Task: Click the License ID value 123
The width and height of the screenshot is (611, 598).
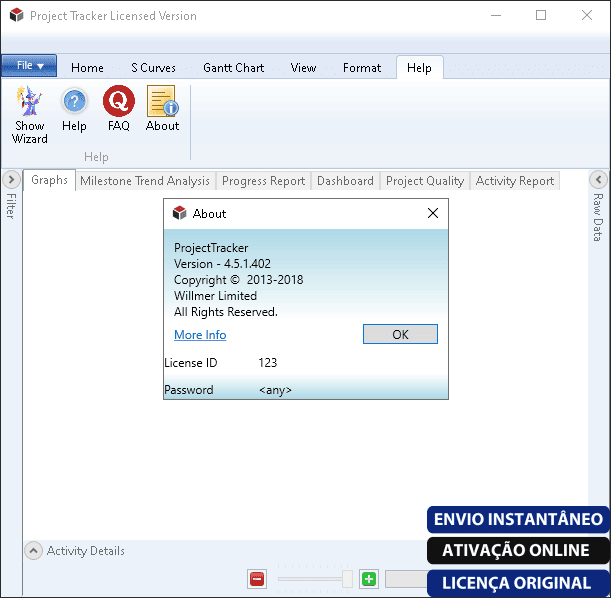Action: 268,363
